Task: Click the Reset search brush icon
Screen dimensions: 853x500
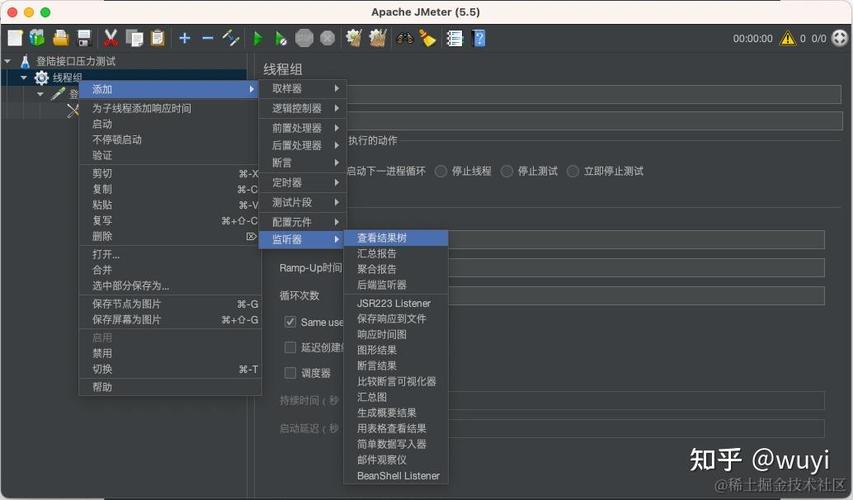Action: point(428,38)
